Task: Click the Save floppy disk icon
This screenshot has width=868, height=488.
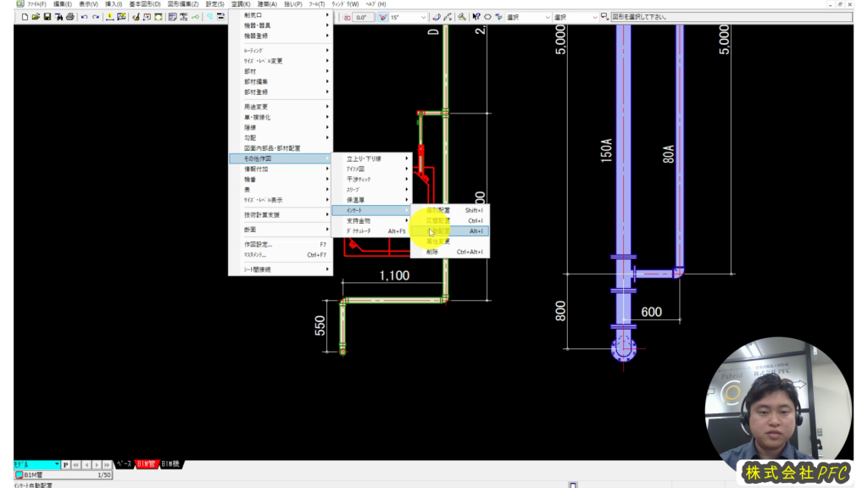Action: 47,17
